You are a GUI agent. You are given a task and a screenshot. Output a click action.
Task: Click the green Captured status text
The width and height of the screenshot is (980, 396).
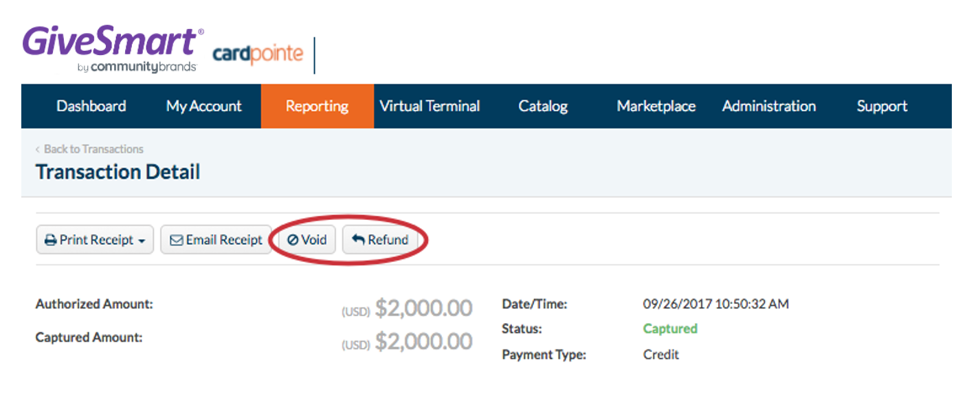click(x=670, y=329)
